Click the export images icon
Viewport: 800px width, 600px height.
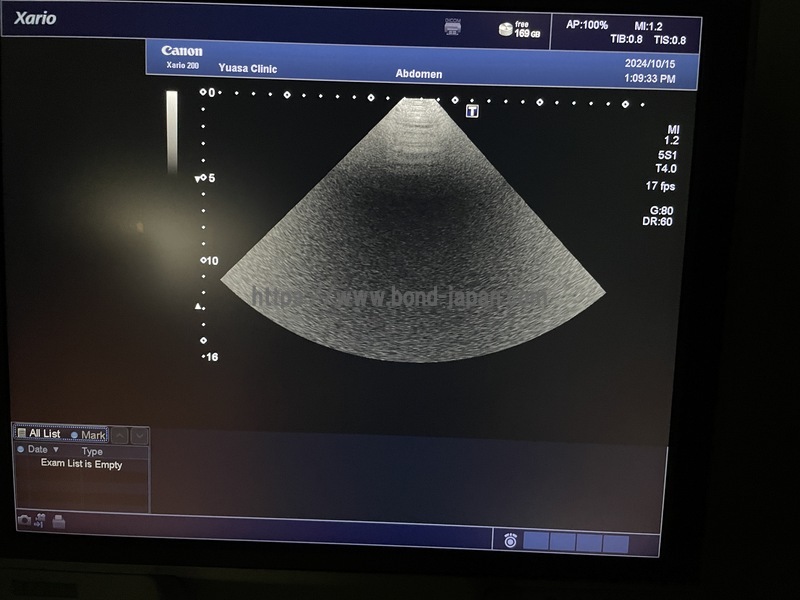point(40,520)
